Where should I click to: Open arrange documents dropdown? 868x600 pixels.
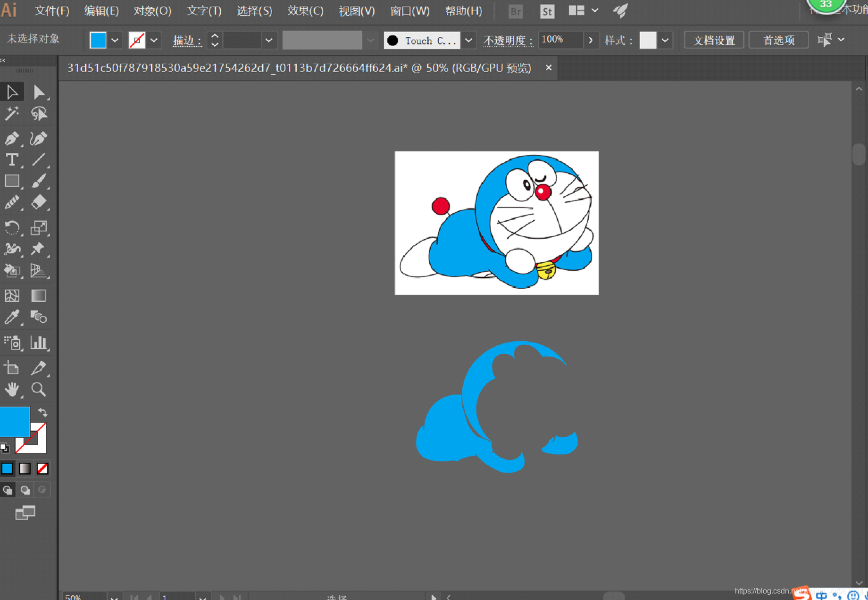coord(583,10)
